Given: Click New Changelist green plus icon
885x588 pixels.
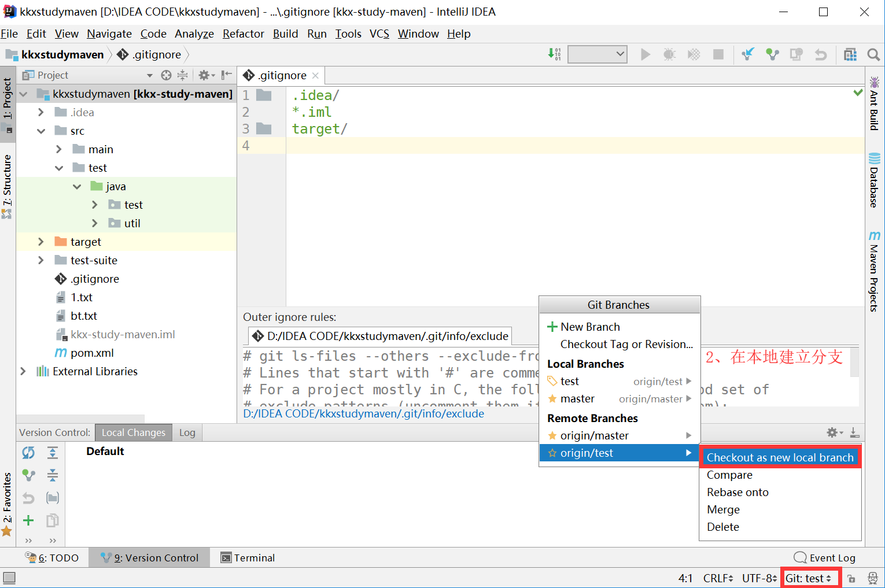Looking at the screenshot, I should pyautogui.click(x=28, y=520).
